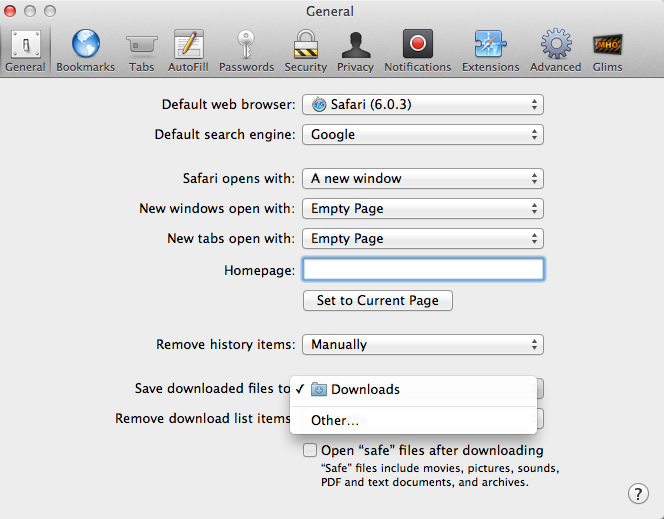Viewport: 664px width, 519px height.
Task: Open the Safari opens with dropdown
Action: point(423,179)
